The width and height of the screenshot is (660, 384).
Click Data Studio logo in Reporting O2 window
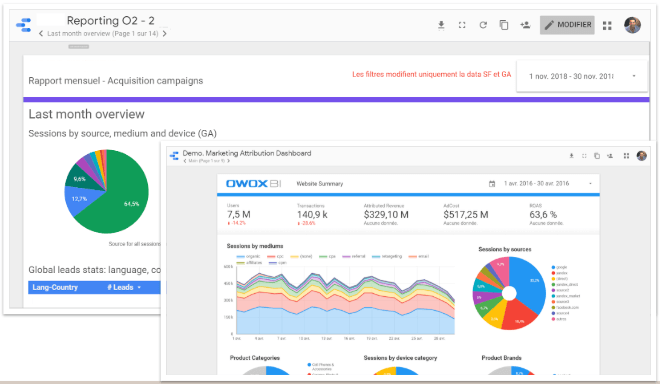tap(24, 25)
